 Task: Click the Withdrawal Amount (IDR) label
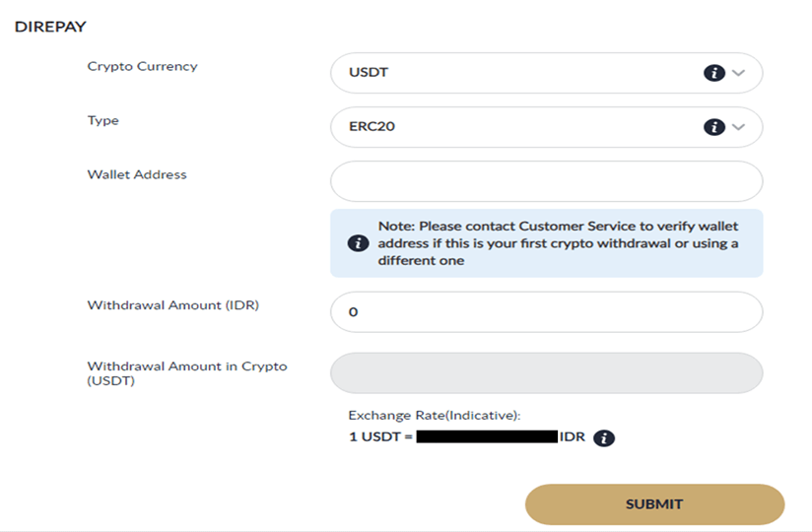[172, 305]
